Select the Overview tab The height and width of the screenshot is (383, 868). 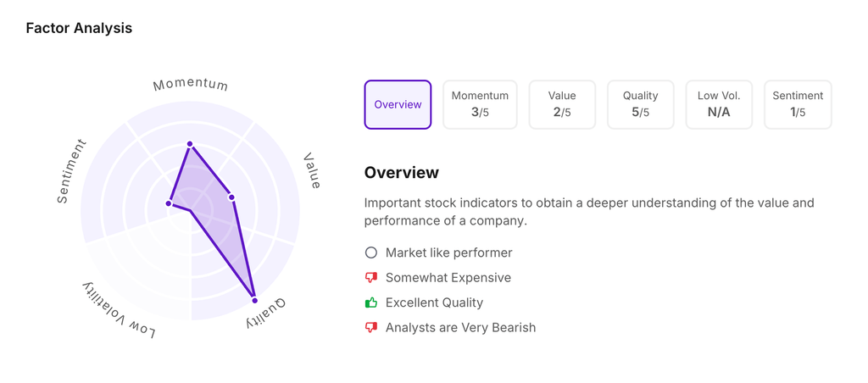click(x=398, y=105)
